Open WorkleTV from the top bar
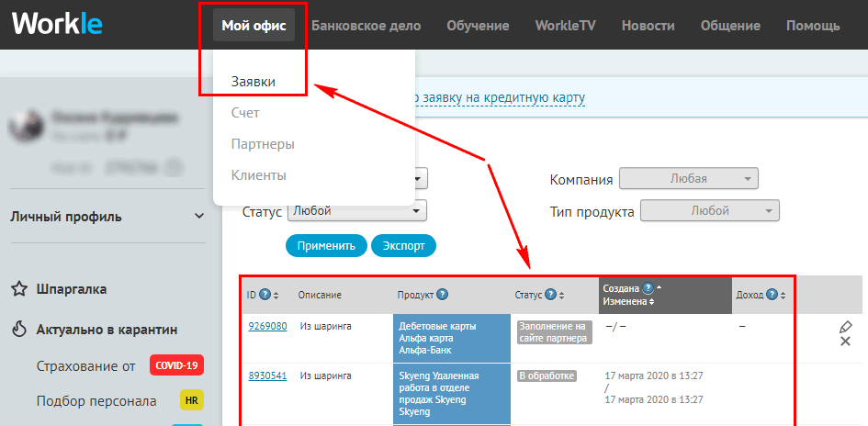The width and height of the screenshot is (868, 426). tap(565, 26)
